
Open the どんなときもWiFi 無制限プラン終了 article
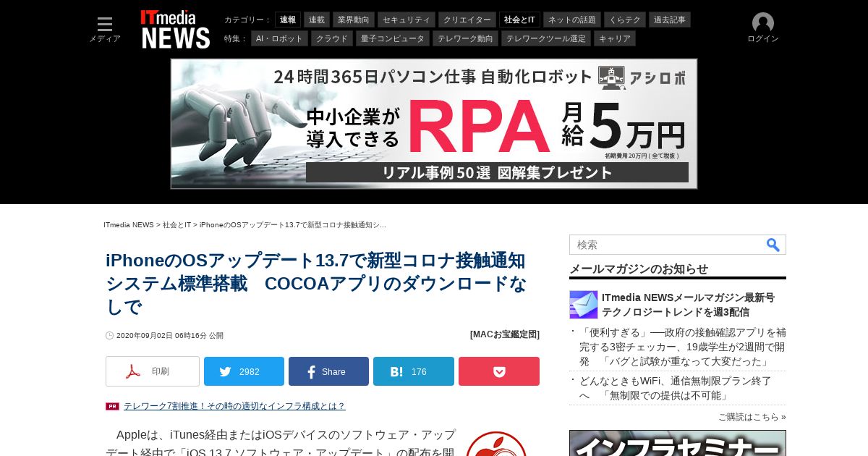coord(676,388)
